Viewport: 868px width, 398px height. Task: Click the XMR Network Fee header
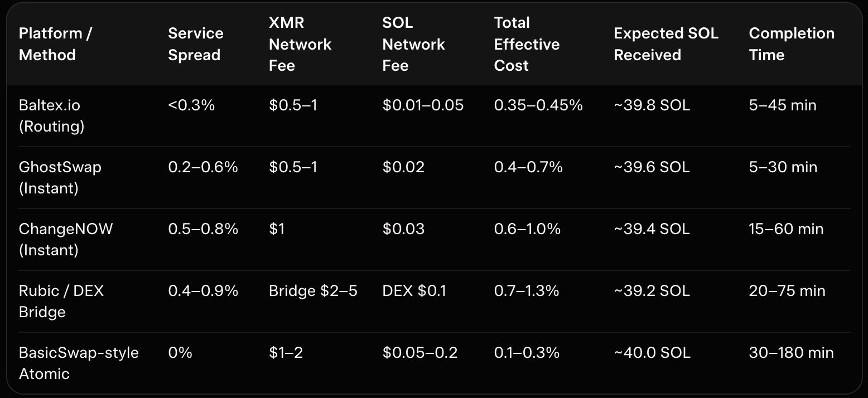click(x=300, y=44)
